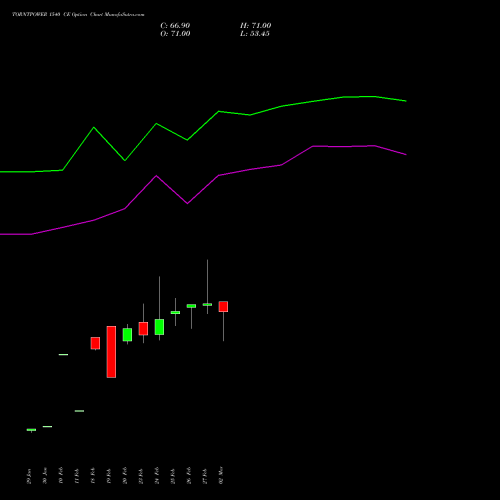Select the close value 'C: 66.90'
This screenshot has height=500, width=500.
click(x=175, y=26)
